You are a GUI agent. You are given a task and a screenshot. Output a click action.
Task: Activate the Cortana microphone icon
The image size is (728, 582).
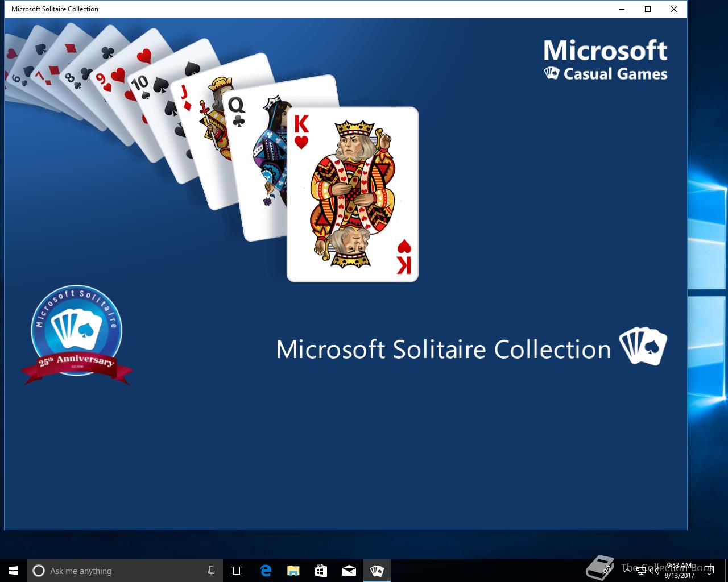point(211,571)
